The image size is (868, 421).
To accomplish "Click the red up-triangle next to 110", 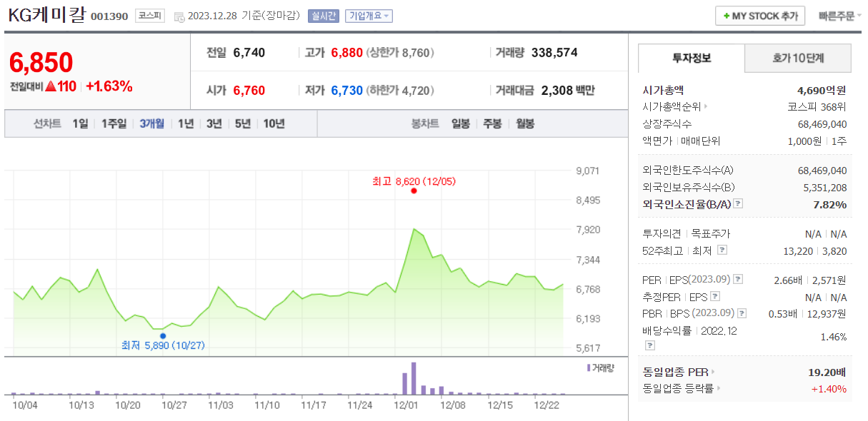I will pyautogui.click(x=51, y=86).
